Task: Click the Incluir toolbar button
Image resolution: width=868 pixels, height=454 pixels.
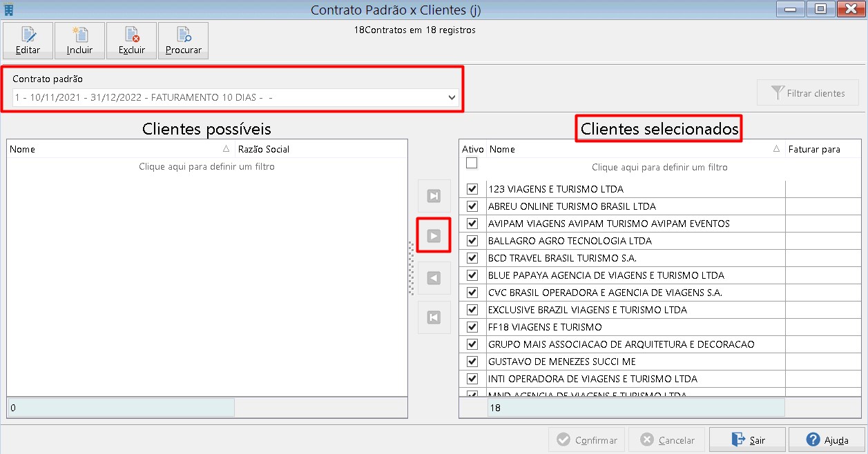Action: coord(79,41)
